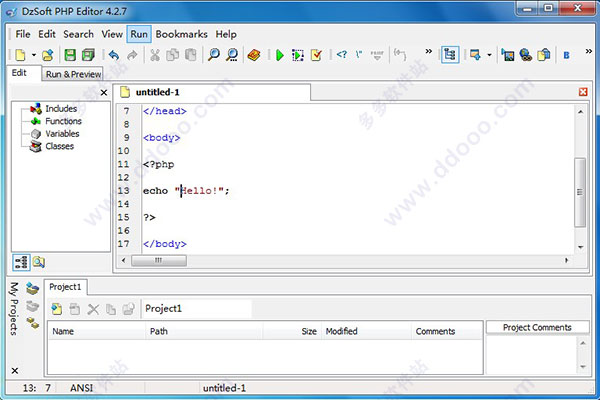Select Functions in the code tree
This screenshot has height=400, width=600.
pos(63,121)
